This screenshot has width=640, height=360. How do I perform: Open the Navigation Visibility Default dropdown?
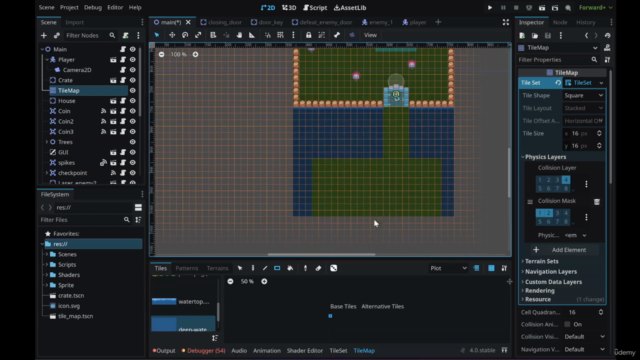tap(584, 349)
